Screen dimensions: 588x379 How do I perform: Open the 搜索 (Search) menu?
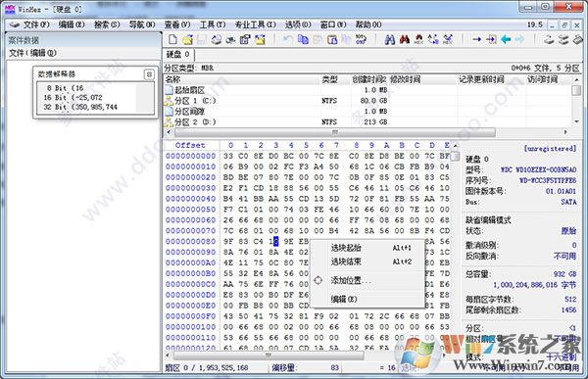107,24
